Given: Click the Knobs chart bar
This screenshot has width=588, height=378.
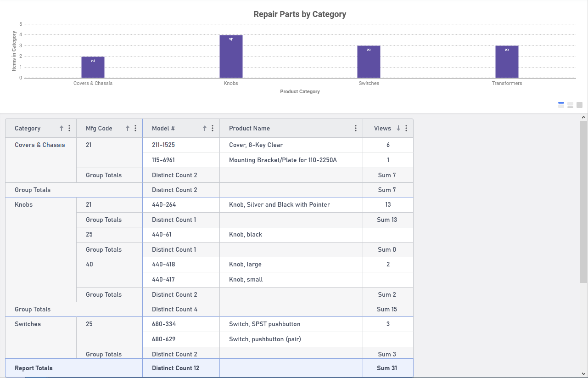Looking at the screenshot, I should click(231, 56).
